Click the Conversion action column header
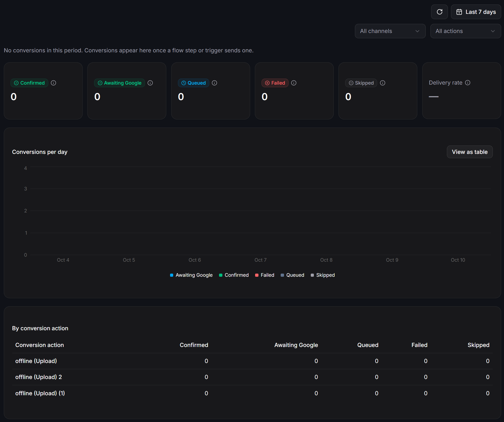The width and height of the screenshot is (504, 422). coord(40,345)
